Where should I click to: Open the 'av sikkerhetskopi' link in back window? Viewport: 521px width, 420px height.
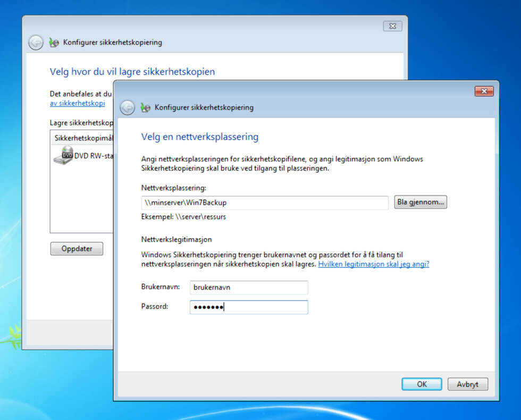point(78,103)
